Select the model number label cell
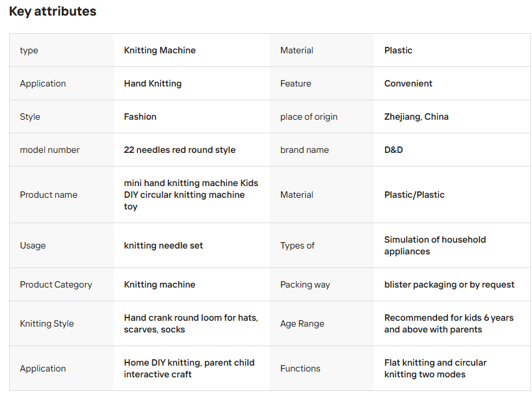The image size is (532, 393). (x=62, y=150)
